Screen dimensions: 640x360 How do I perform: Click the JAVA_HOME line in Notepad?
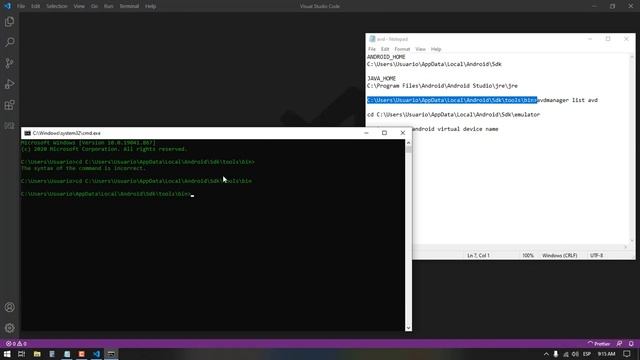(382, 78)
